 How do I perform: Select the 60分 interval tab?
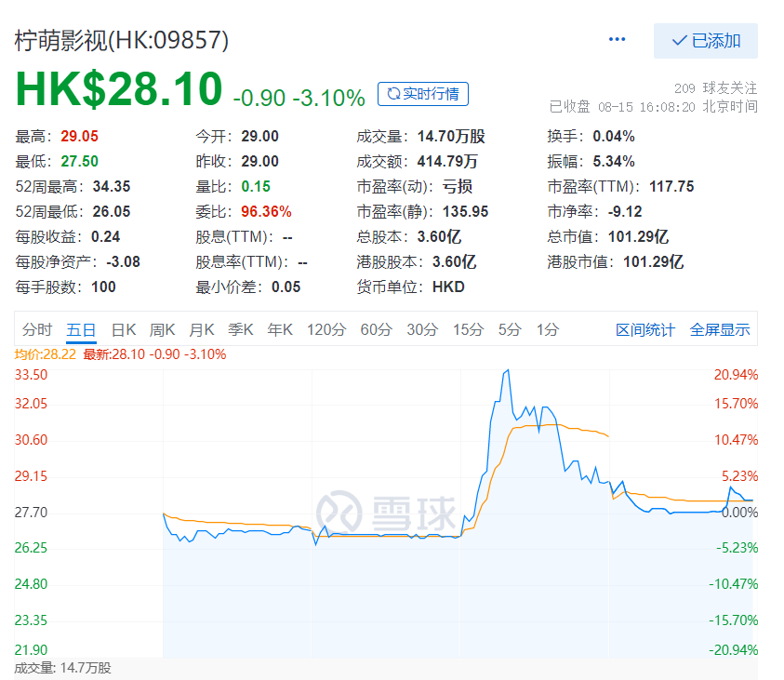pos(376,329)
